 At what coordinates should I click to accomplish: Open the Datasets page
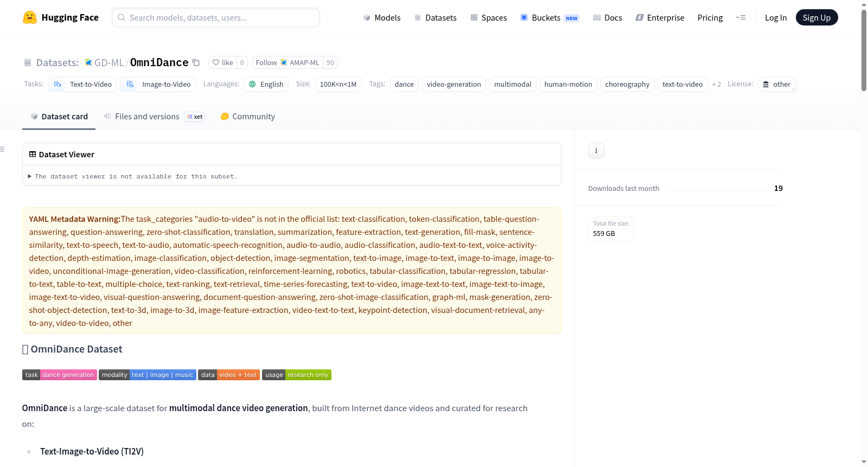pos(435,17)
